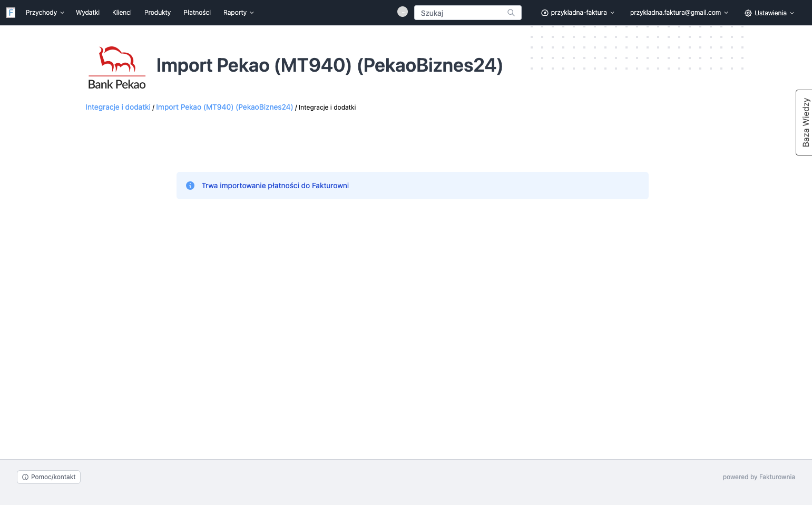Open the Przychody dropdown menu

pos(45,13)
